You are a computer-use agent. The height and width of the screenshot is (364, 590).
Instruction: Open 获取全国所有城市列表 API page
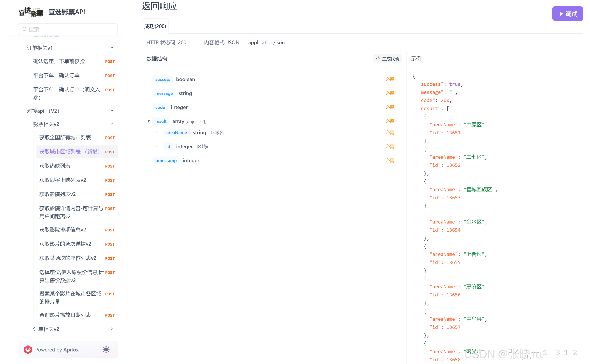[65, 138]
